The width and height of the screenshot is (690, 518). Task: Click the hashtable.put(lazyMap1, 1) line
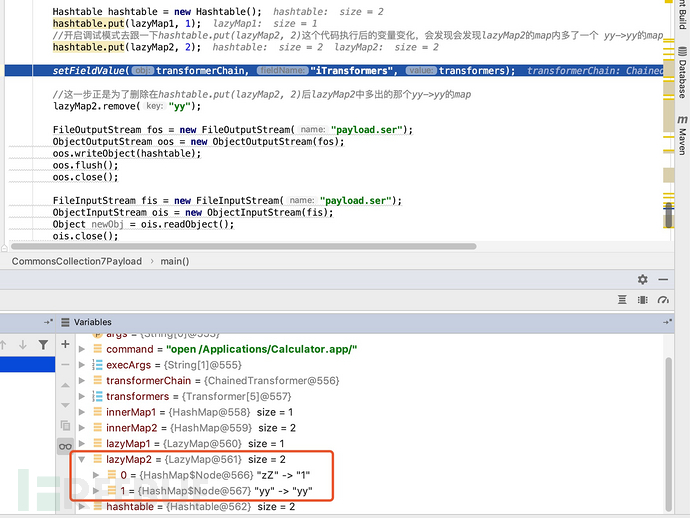tap(127, 23)
